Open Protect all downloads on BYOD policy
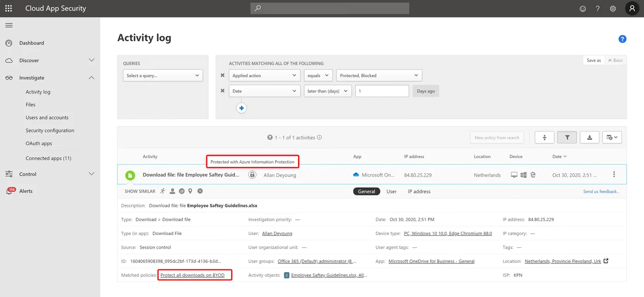The width and height of the screenshot is (644, 297). point(192,275)
